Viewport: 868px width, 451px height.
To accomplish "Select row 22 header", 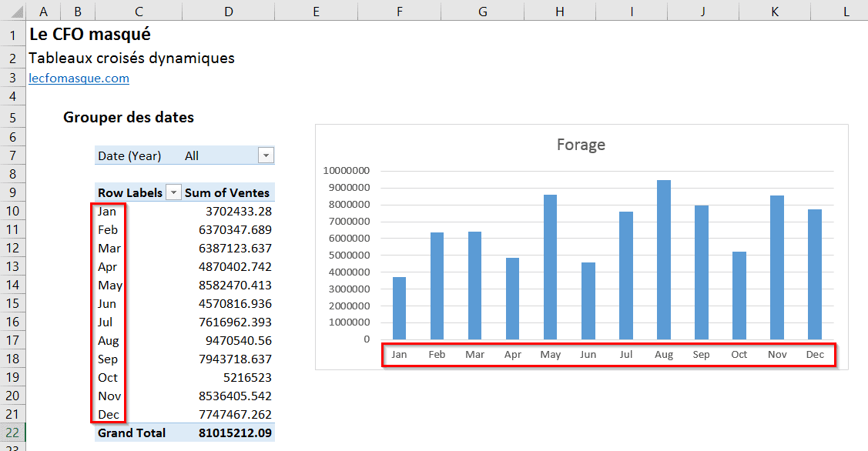I will [13, 433].
